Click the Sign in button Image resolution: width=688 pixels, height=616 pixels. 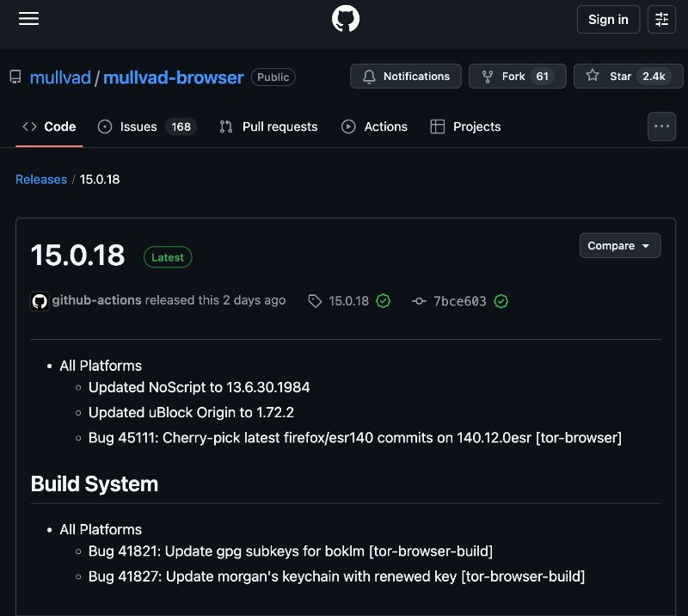click(x=608, y=19)
